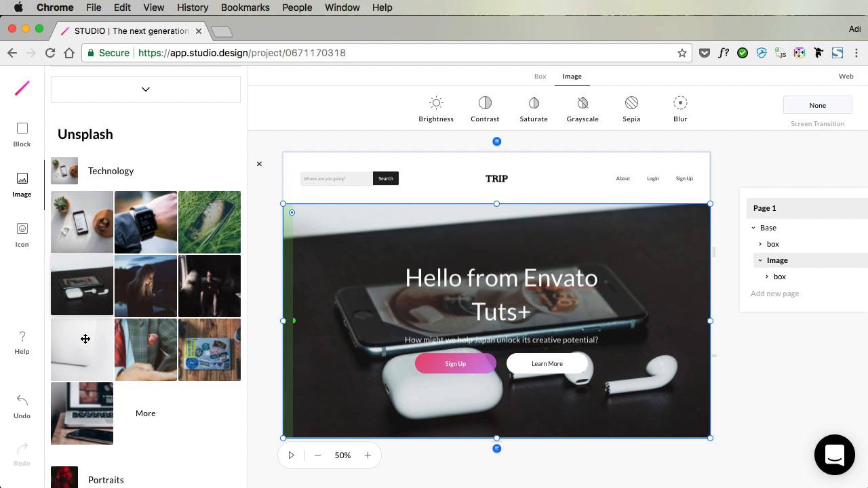Click the 50% zoom level value
Screen dimensions: 868x488
[x=342, y=455]
